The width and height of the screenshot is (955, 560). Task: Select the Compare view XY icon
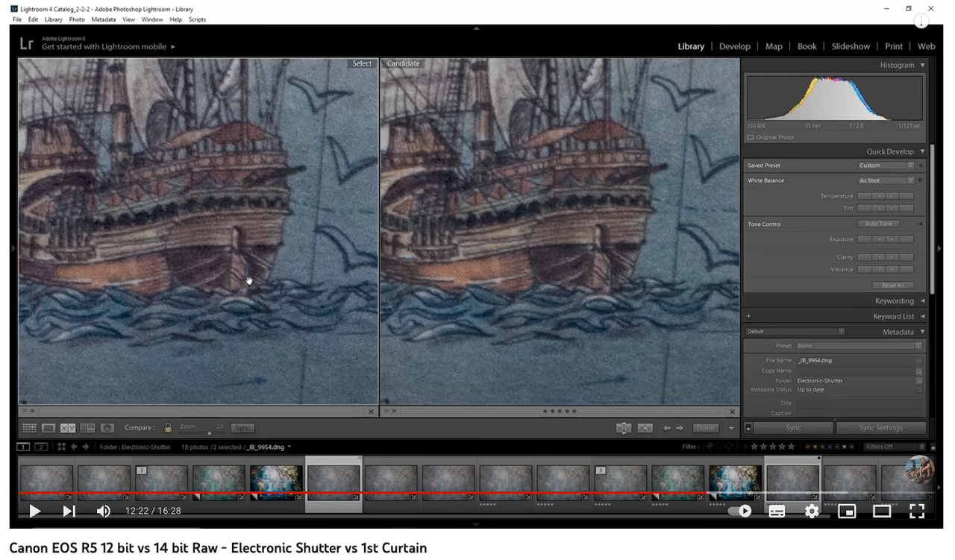(x=68, y=428)
